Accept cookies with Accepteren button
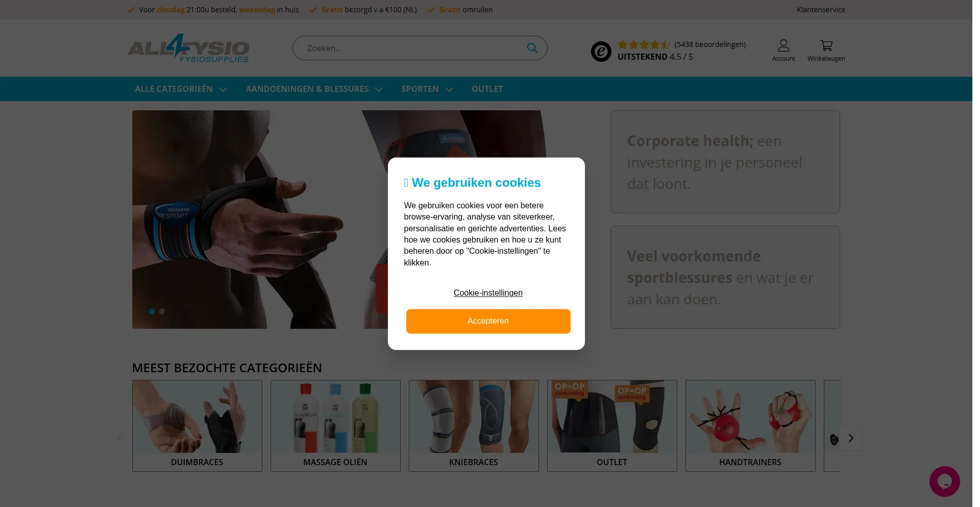Screen dimensions: 980x507 488,321
